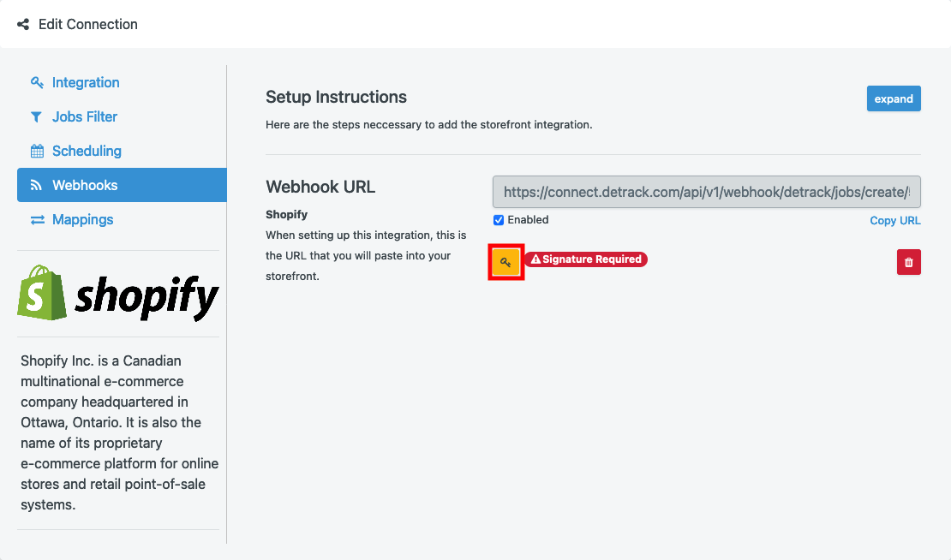Image resolution: width=951 pixels, height=560 pixels.
Task: Click the Shopify logo image
Action: [x=118, y=294]
